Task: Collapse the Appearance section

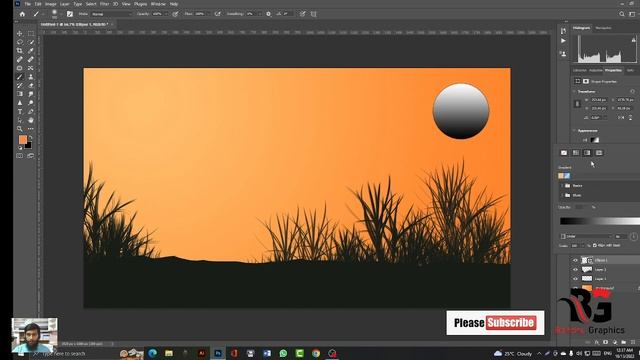Action: (574, 131)
